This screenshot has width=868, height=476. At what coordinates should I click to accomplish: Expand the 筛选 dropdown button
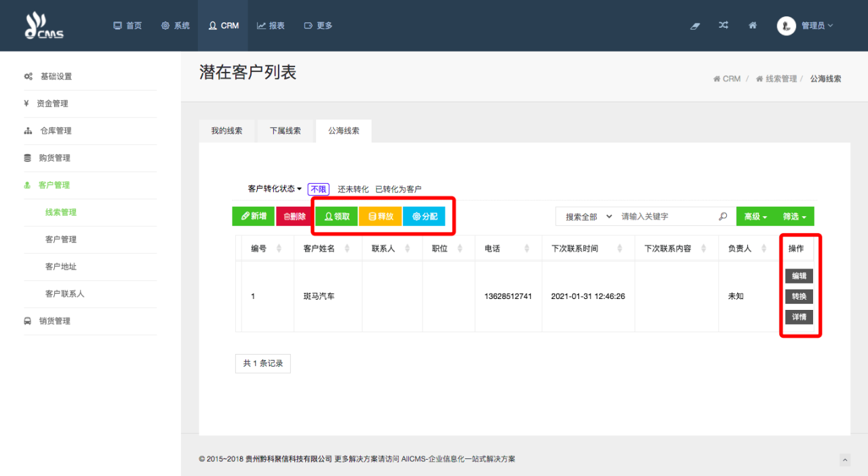pyautogui.click(x=795, y=216)
